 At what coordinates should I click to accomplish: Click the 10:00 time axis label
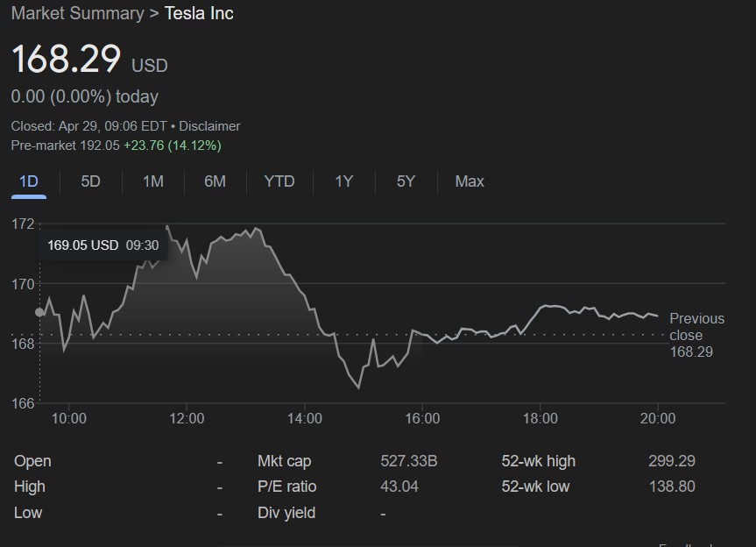point(69,418)
